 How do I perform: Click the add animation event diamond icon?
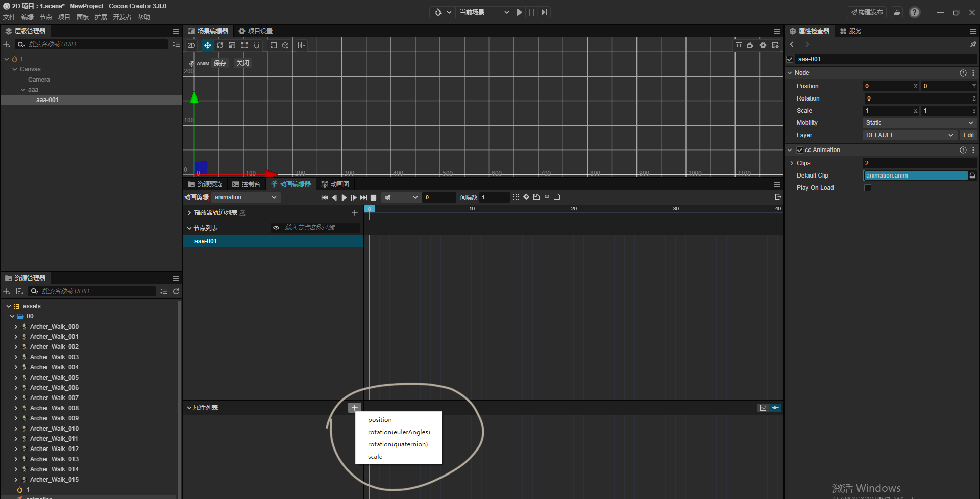tap(526, 197)
